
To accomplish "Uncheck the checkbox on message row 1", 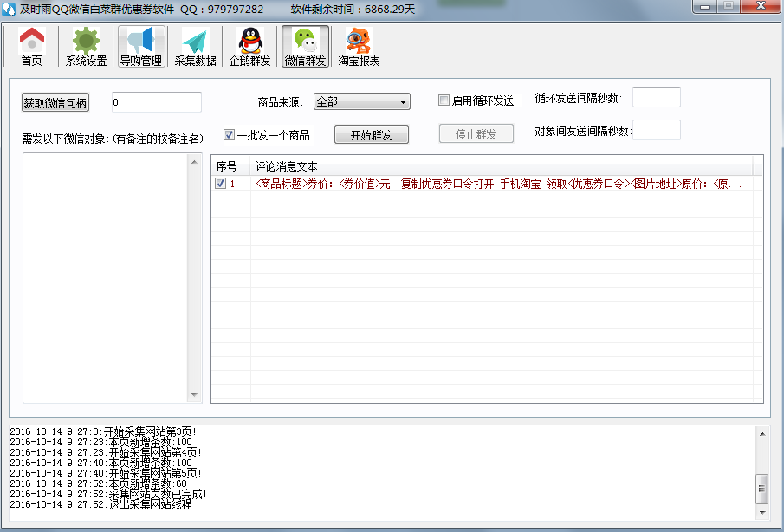I will pyautogui.click(x=222, y=183).
